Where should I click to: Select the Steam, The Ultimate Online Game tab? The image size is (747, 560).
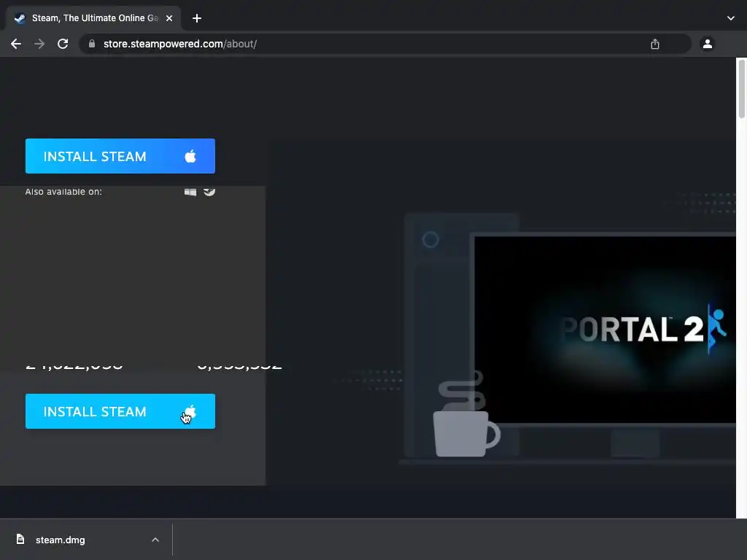tap(94, 18)
